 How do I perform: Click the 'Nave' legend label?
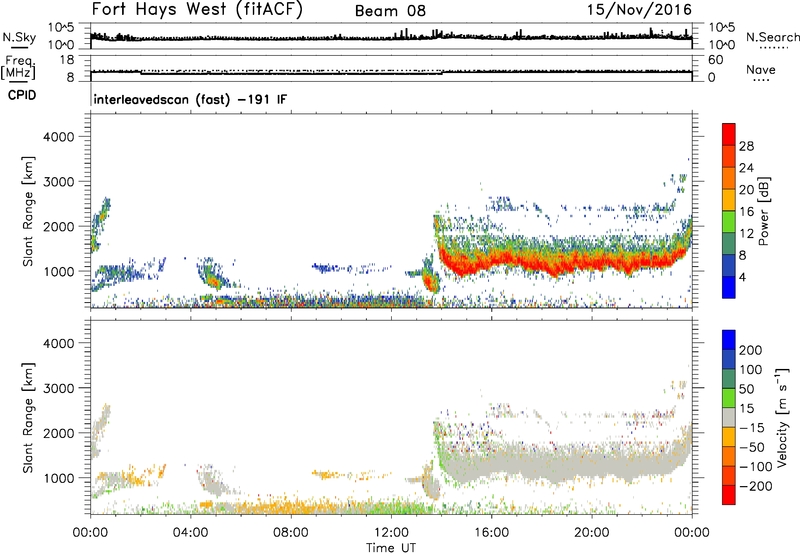761,69
